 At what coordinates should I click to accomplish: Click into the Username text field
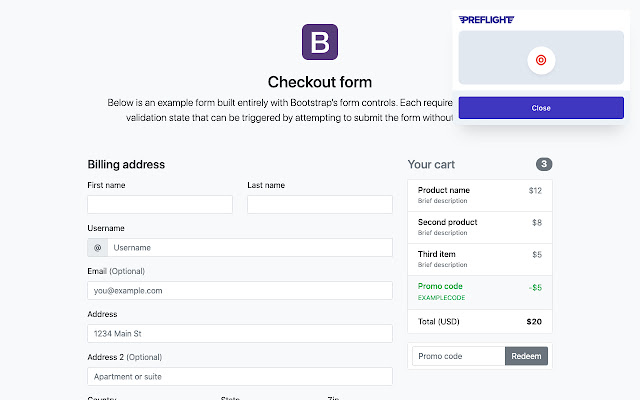[250, 247]
